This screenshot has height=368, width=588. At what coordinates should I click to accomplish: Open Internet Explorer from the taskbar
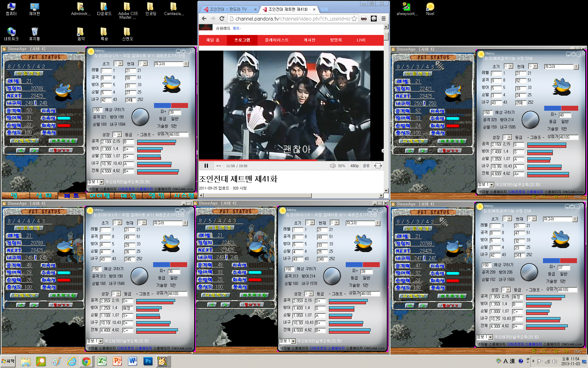pyautogui.click(x=71, y=361)
